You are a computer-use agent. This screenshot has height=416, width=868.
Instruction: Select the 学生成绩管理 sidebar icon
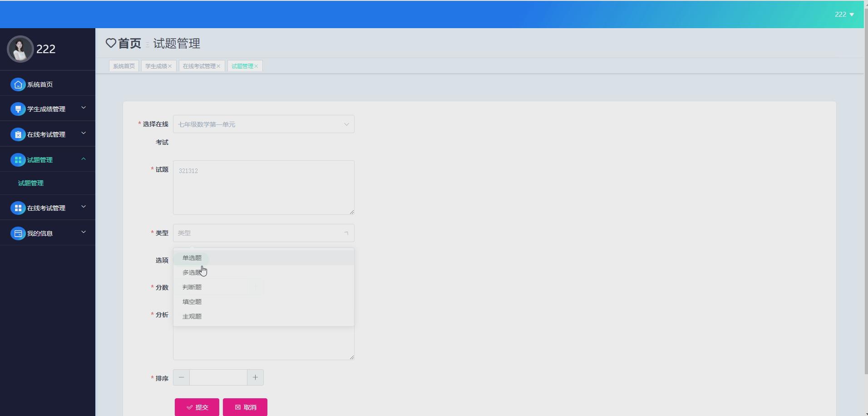coord(17,109)
